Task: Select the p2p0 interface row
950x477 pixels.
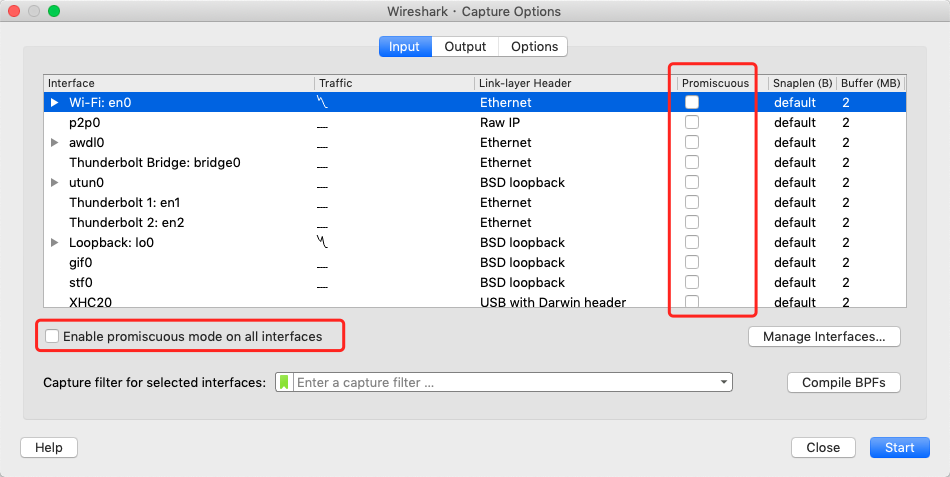Action: pos(475,122)
